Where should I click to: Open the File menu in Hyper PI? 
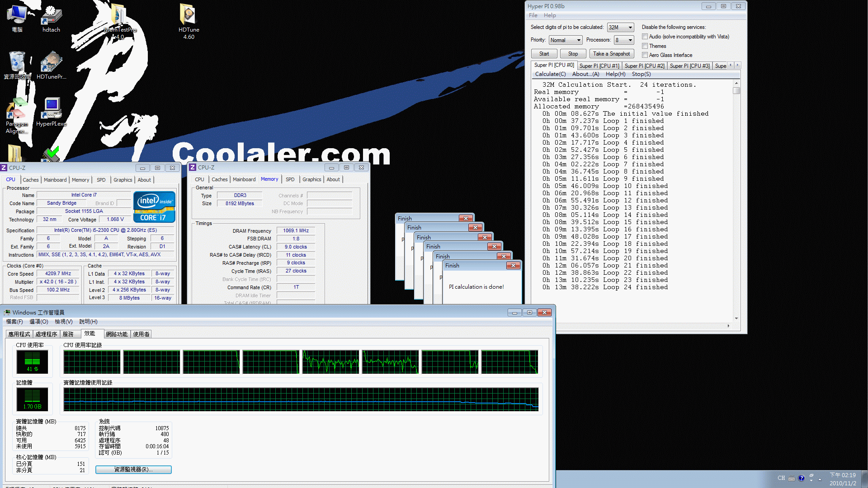pos(533,15)
